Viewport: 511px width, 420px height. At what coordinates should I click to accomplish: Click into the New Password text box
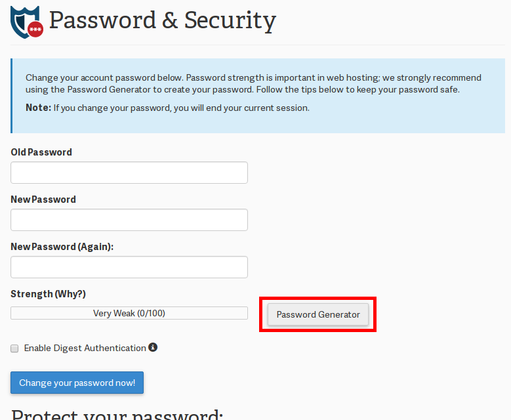pyautogui.click(x=129, y=220)
